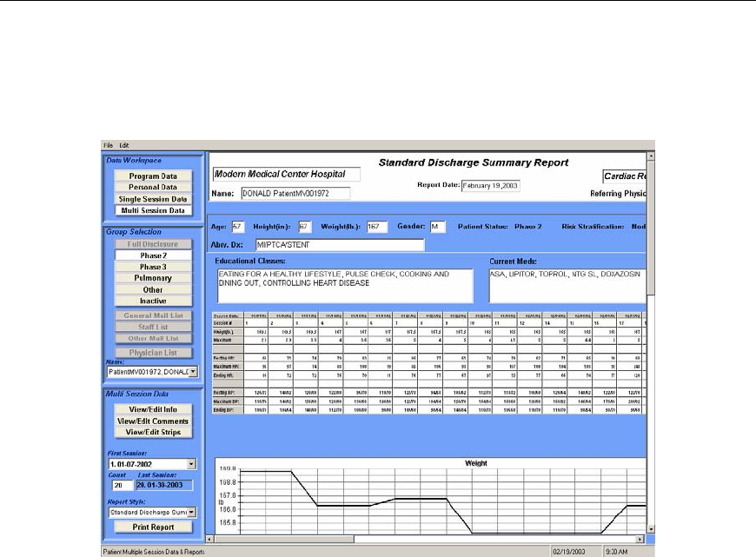756x557 pixels.
Task: Open the Report Style dropdown
Action: (191, 512)
